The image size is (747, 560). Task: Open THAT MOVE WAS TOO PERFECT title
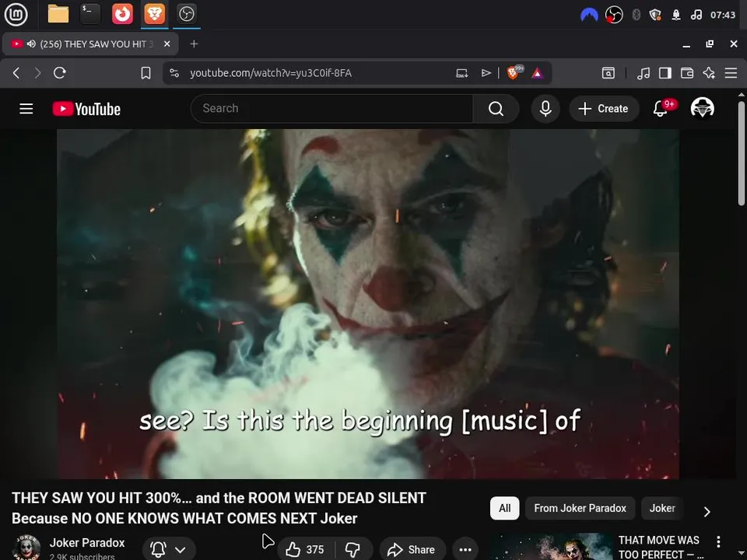click(x=661, y=547)
